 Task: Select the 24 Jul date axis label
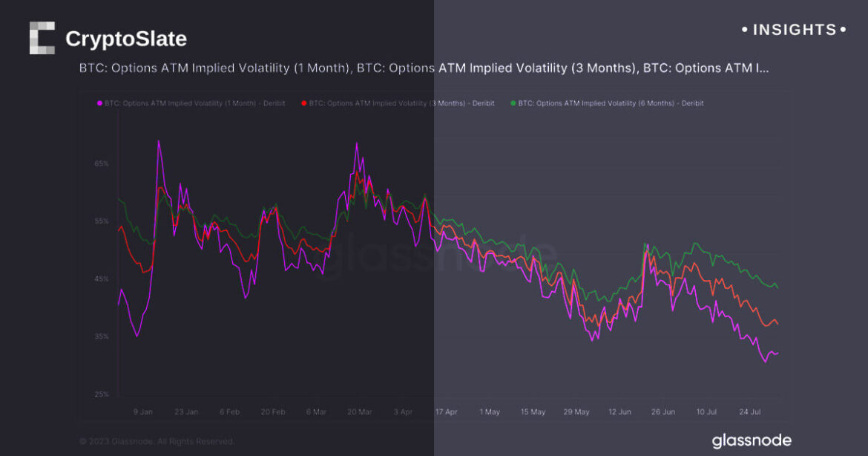(749, 411)
